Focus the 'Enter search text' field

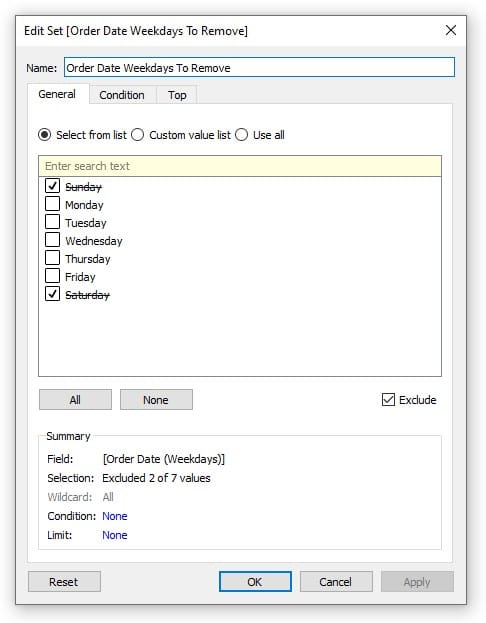coord(240,166)
